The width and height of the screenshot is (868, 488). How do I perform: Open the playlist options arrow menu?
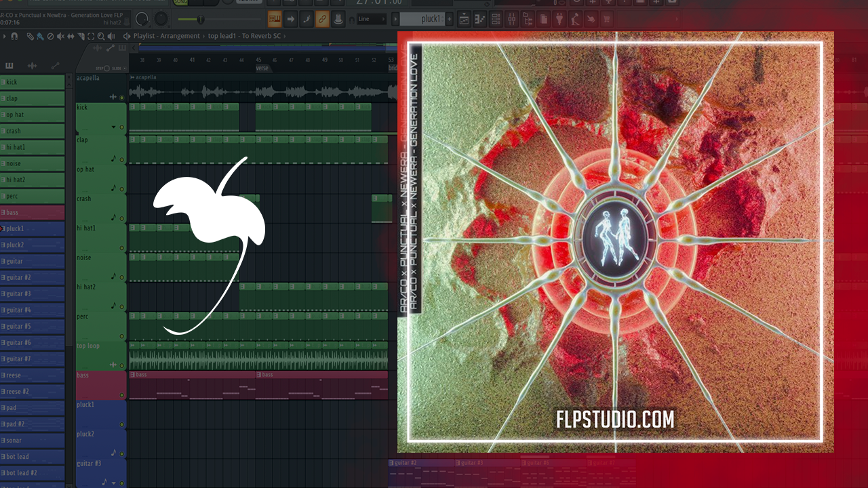[5, 37]
